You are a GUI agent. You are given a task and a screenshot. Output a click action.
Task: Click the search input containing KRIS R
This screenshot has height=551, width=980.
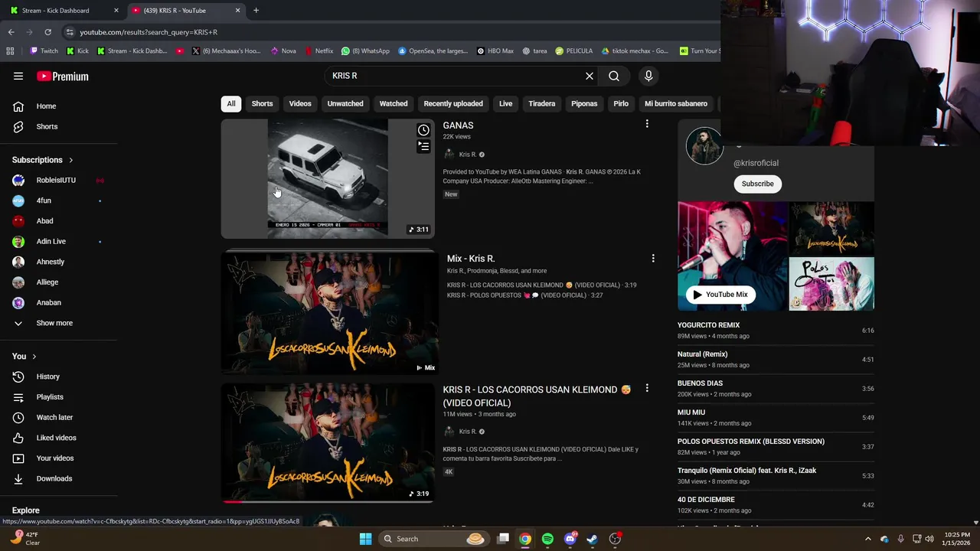pos(456,76)
